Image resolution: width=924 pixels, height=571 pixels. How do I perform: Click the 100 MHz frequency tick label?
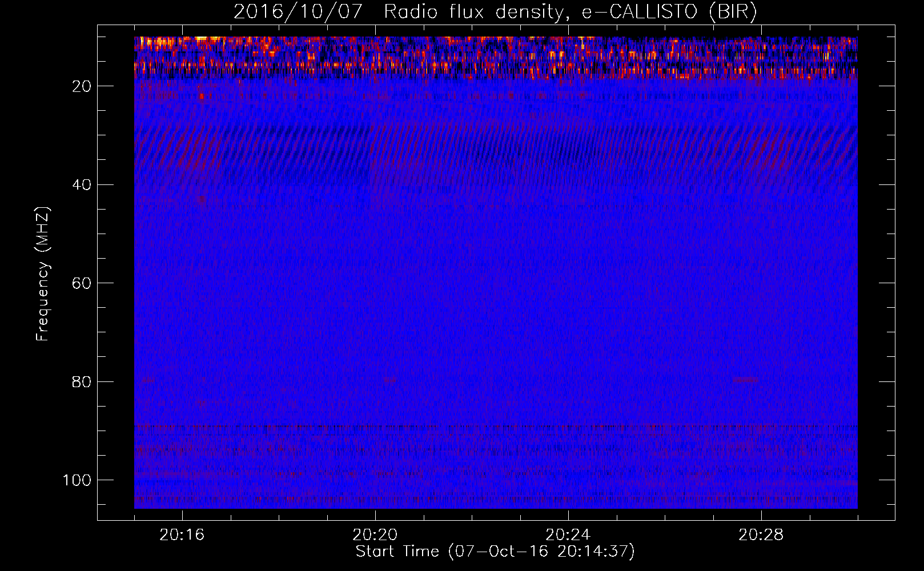(77, 480)
